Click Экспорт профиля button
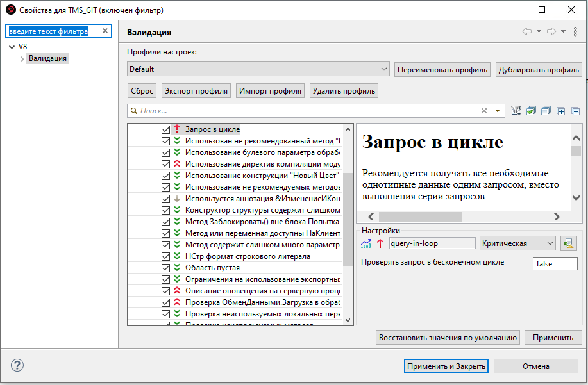 (x=196, y=91)
